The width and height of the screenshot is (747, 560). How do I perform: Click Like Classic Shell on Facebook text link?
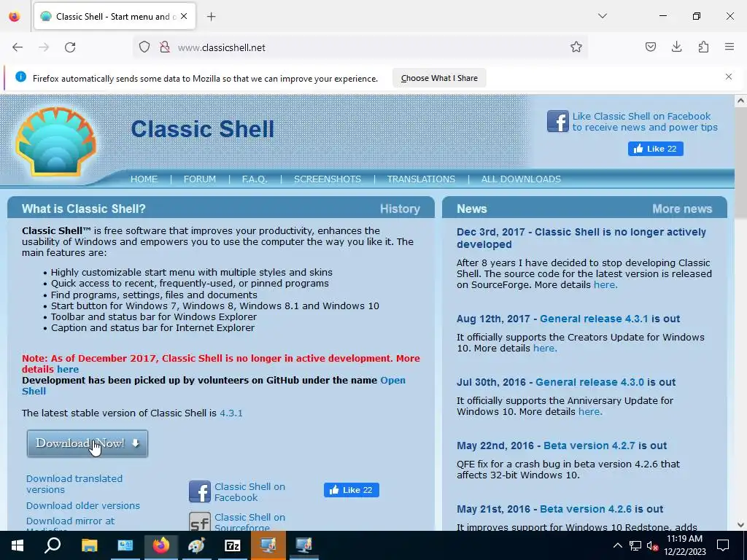(645, 122)
